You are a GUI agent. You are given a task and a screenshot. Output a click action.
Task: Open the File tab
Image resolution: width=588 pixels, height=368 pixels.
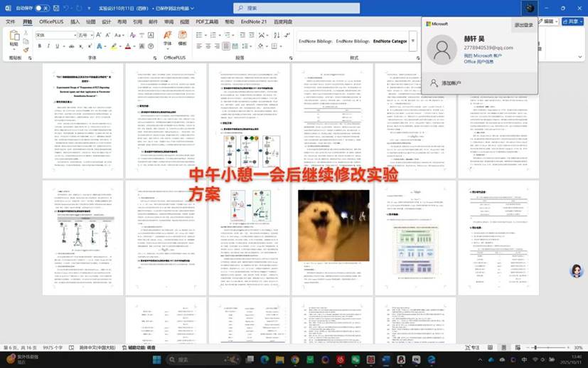click(x=11, y=22)
